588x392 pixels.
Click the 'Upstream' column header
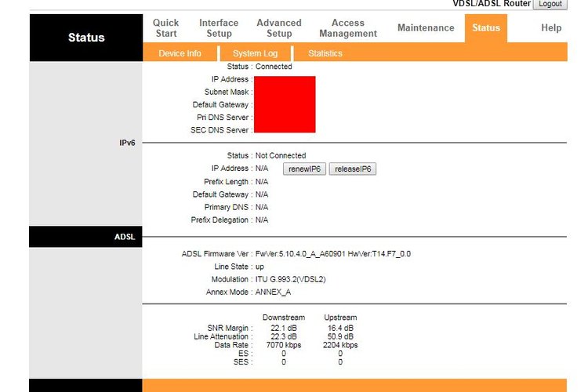(x=340, y=318)
